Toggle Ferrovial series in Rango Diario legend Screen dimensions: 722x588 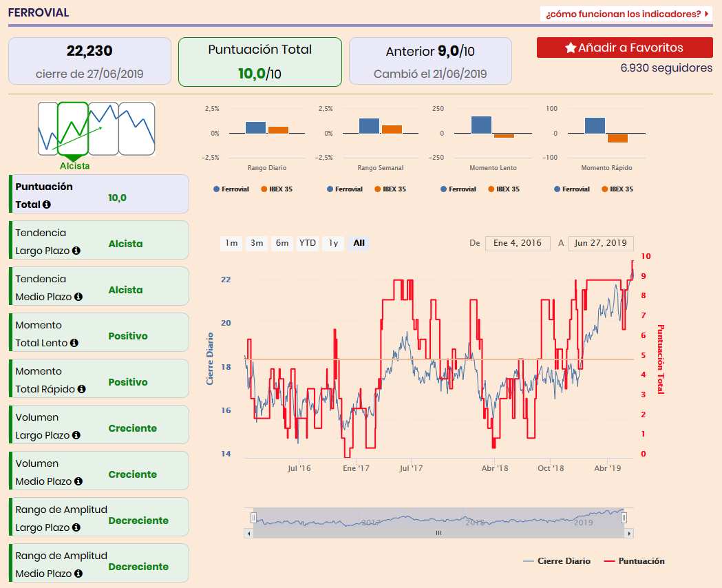[x=231, y=189]
